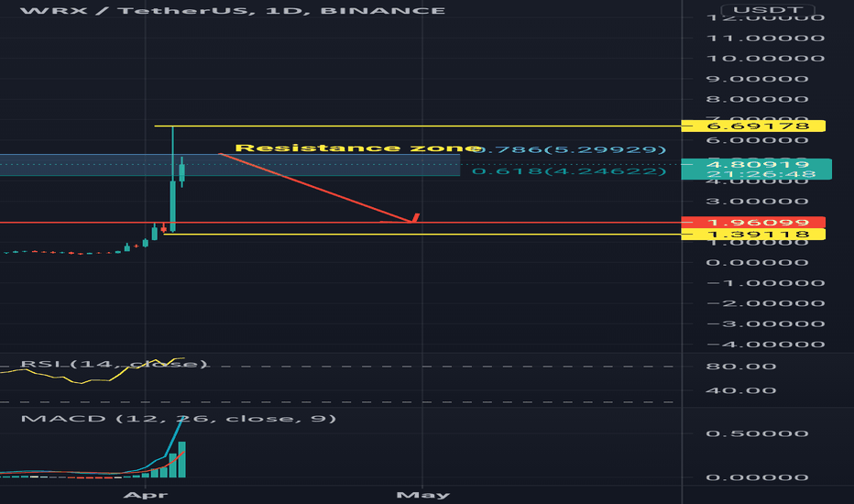Click the WRX / TetherUS chart title
Viewport: 854px width, 504px height.
pos(233,10)
